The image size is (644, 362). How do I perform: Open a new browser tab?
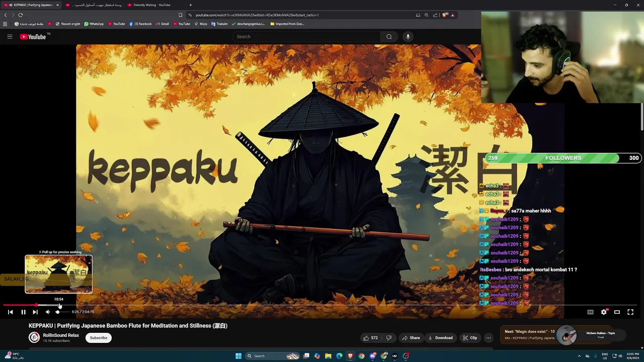point(190,5)
